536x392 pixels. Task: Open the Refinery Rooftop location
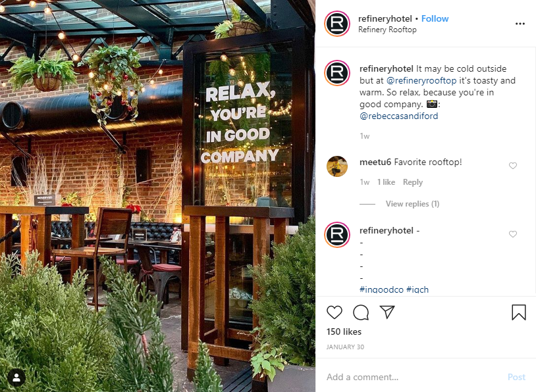tap(387, 30)
